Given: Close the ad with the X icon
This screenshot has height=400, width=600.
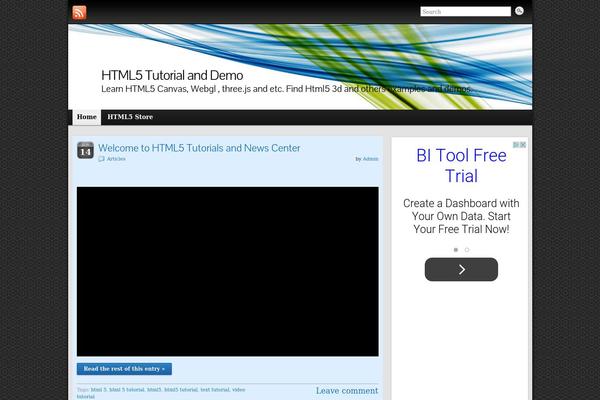Looking at the screenshot, I should pos(523,144).
